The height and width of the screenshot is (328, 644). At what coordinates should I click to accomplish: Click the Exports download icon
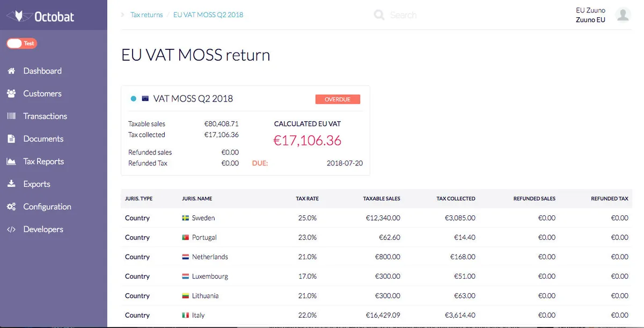[x=11, y=184]
